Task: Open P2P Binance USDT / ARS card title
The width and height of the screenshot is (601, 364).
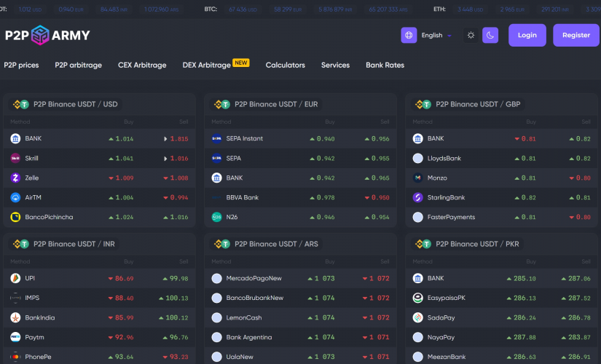Action: [x=276, y=244]
